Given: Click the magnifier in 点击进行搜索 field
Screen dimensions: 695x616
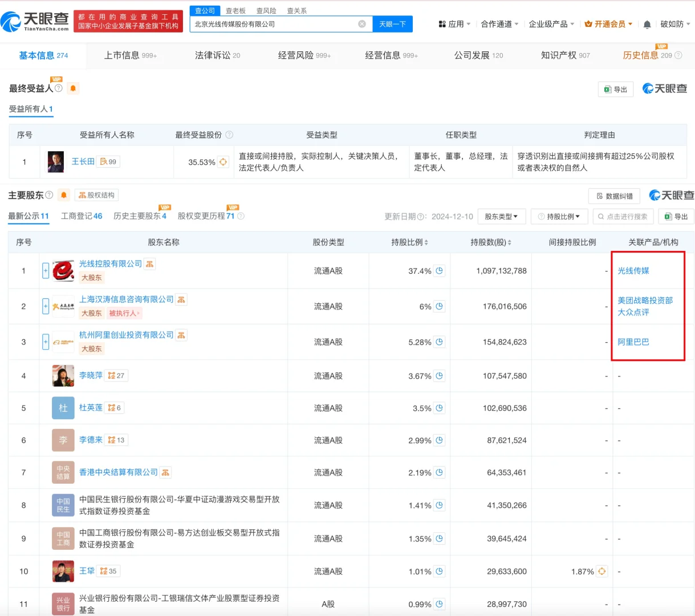Looking at the screenshot, I should [601, 216].
